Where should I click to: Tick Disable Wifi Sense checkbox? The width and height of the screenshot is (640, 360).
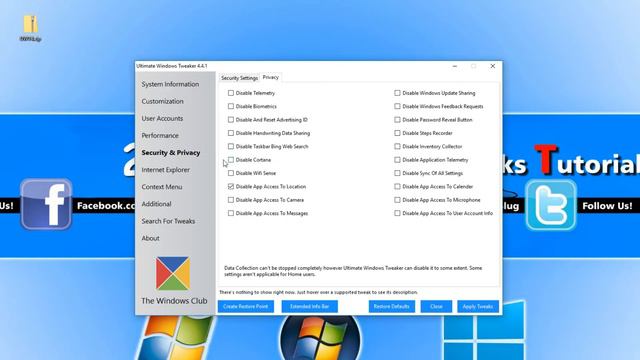pyautogui.click(x=231, y=173)
